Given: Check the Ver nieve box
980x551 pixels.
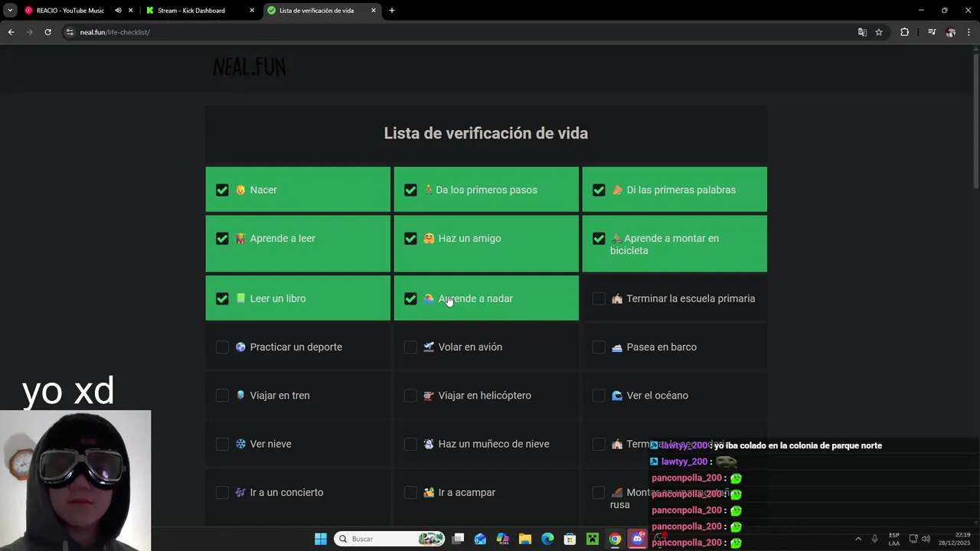Looking at the screenshot, I should 222,444.
